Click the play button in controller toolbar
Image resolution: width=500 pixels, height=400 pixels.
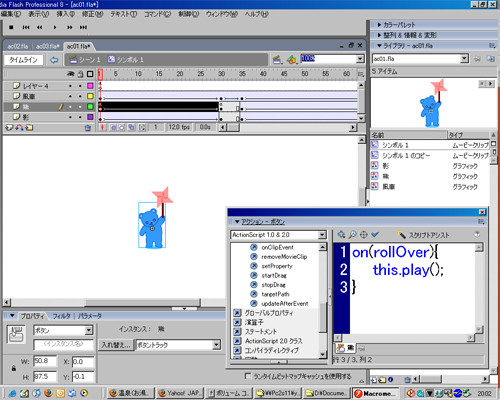(x=55, y=27)
